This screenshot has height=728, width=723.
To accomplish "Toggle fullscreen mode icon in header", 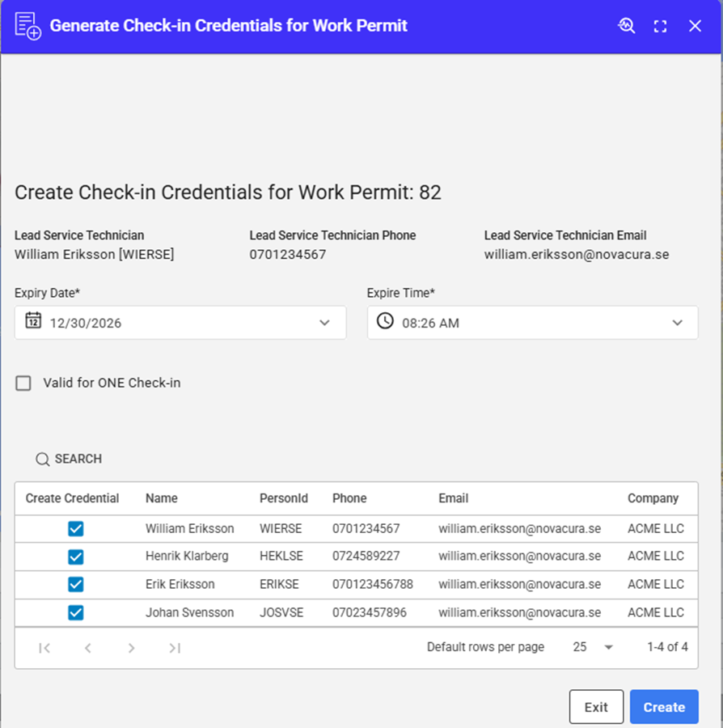I will (x=661, y=26).
